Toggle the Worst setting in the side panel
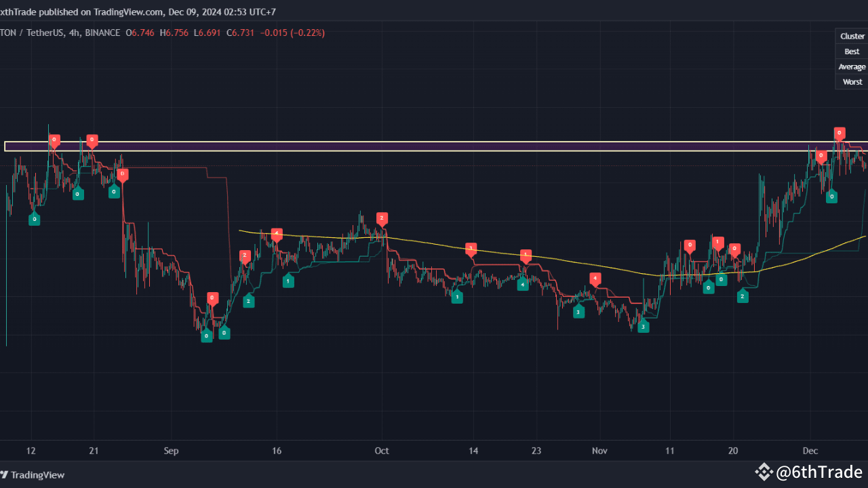 [x=851, y=81]
